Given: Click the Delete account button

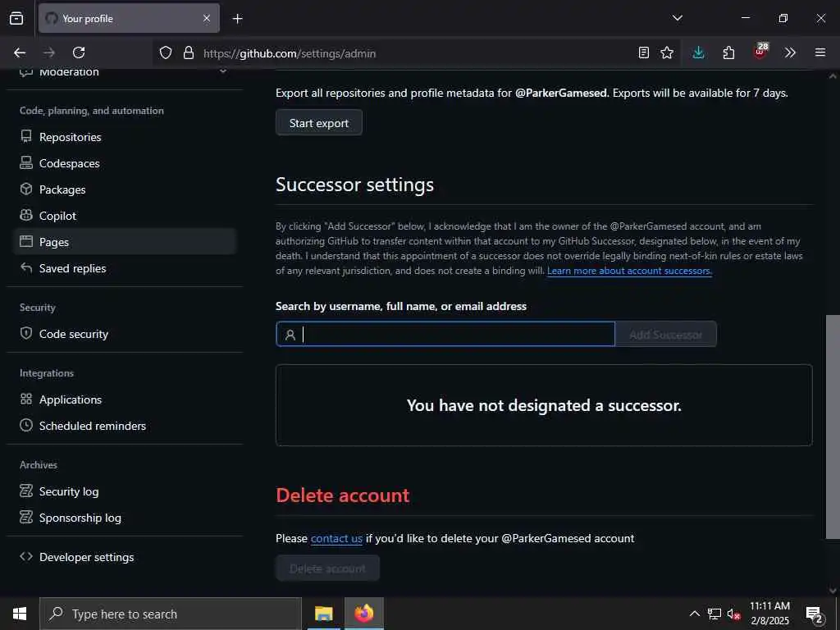Looking at the screenshot, I should tap(328, 568).
